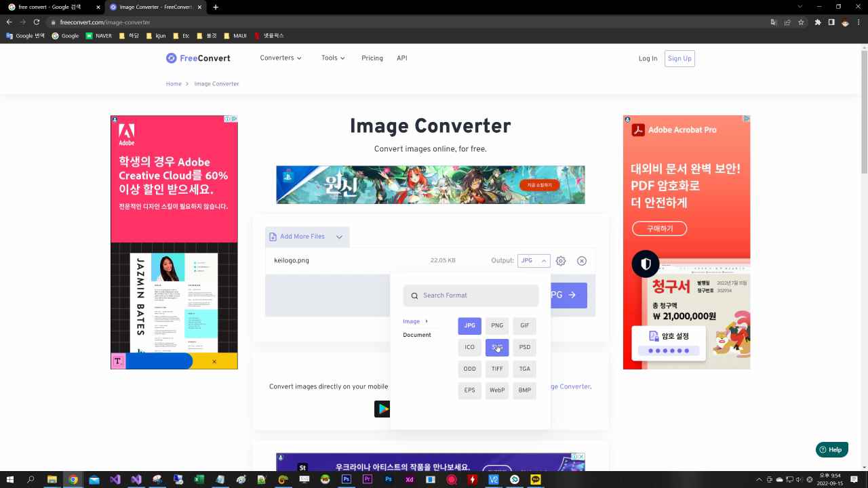Choose SVG output format
The height and width of the screenshot is (488, 868).
497,347
